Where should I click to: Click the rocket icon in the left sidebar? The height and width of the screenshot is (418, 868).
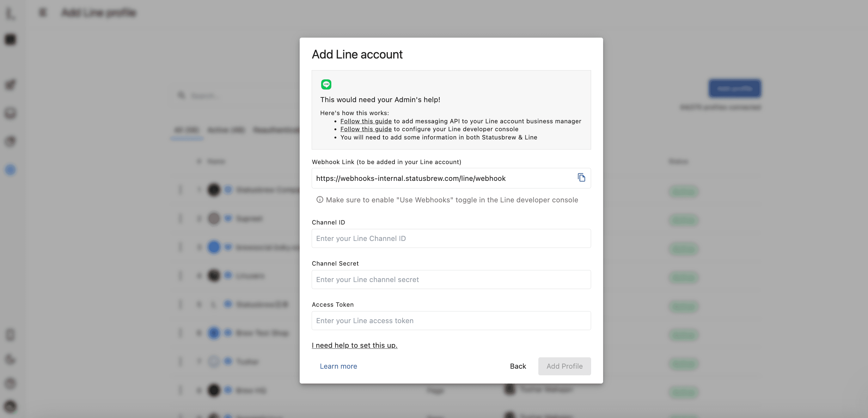pyautogui.click(x=10, y=85)
